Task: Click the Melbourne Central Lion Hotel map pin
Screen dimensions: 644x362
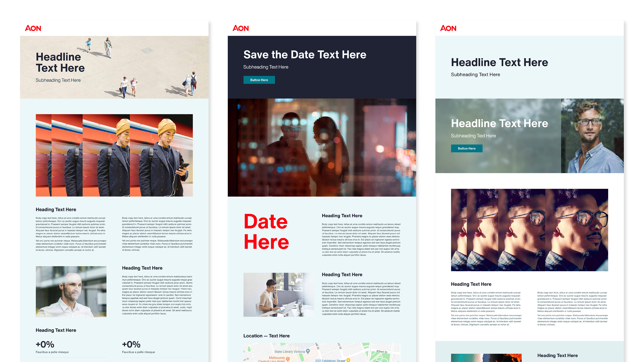Action: 288,359
